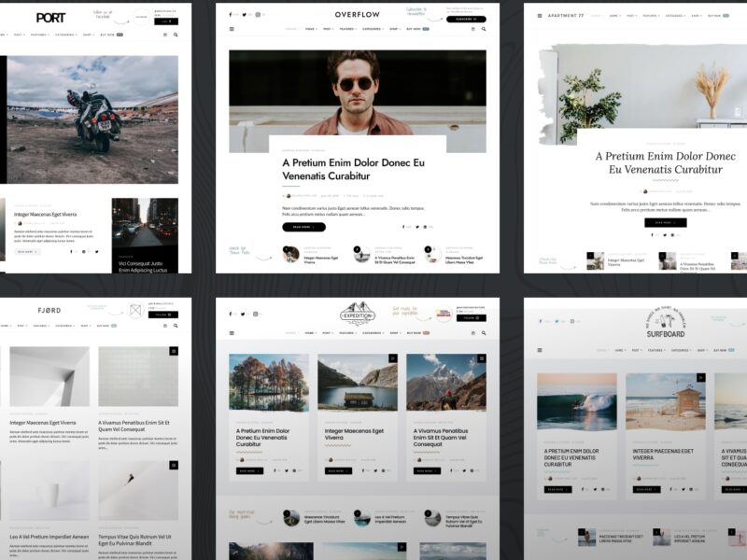Click the search icon in Port demo
The height and width of the screenshot is (560, 747).
pyautogui.click(x=176, y=35)
